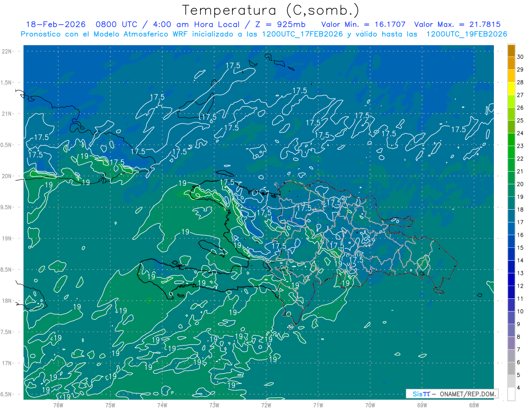Click the Valor Min. = 16.1707 text
The width and height of the screenshot is (532, 411).
click(364, 24)
